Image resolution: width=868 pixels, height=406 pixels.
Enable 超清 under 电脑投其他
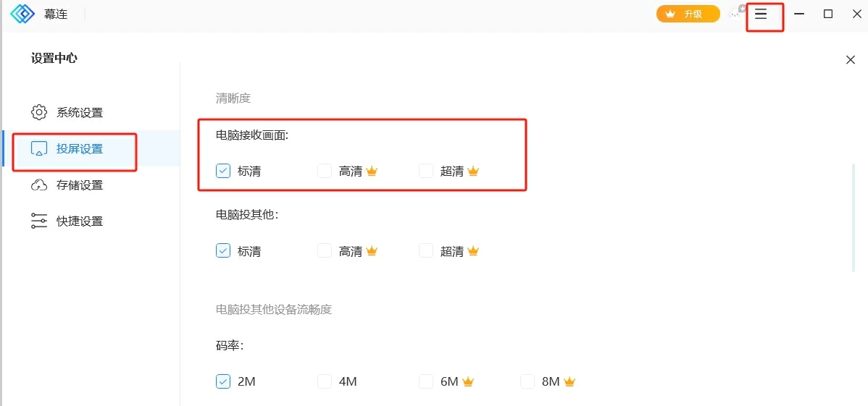[426, 250]
